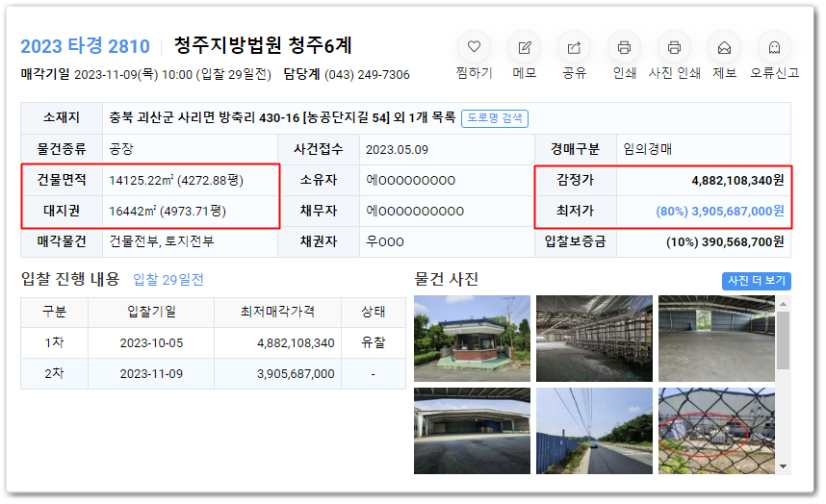Click the 사건접수 date 2023.05.09
Screen dimensions: 826x504
[x=398, y=150]
